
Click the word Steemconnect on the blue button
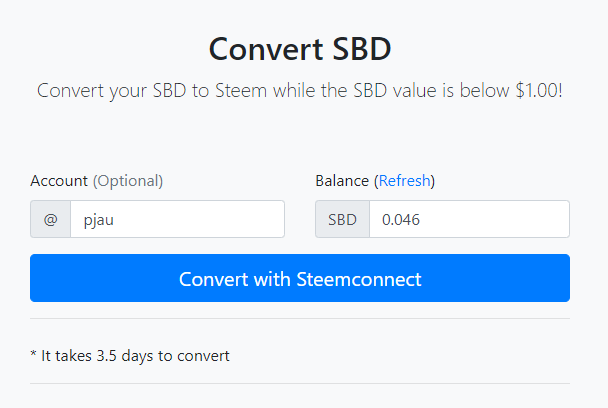(359, 279)
